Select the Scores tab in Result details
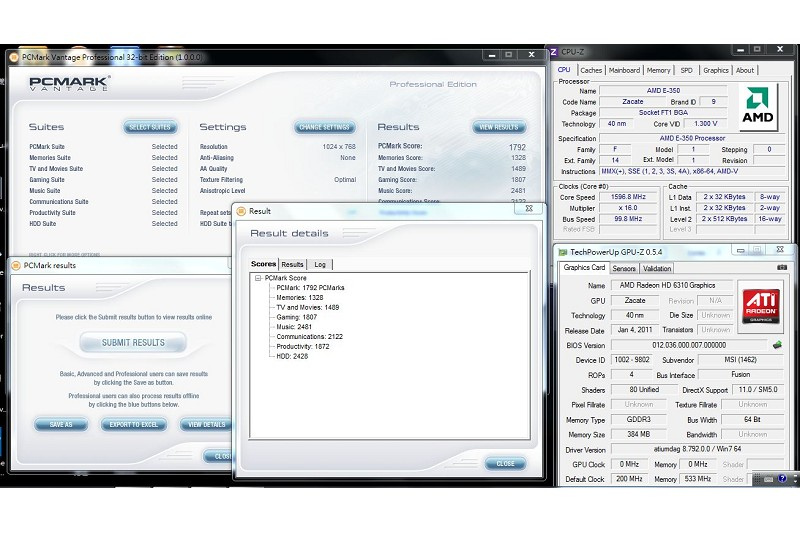Viewport: 800px width, 533px height. coord(264,264)
